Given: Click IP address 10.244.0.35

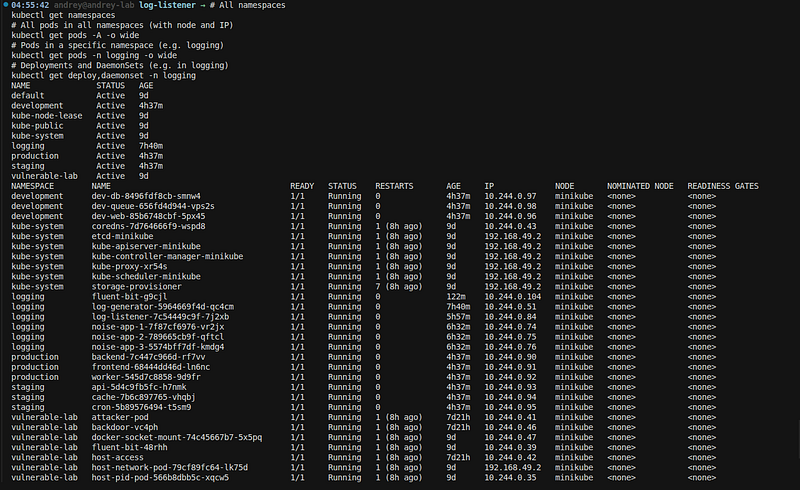Looking at the screenshot, I should [510, 478].
